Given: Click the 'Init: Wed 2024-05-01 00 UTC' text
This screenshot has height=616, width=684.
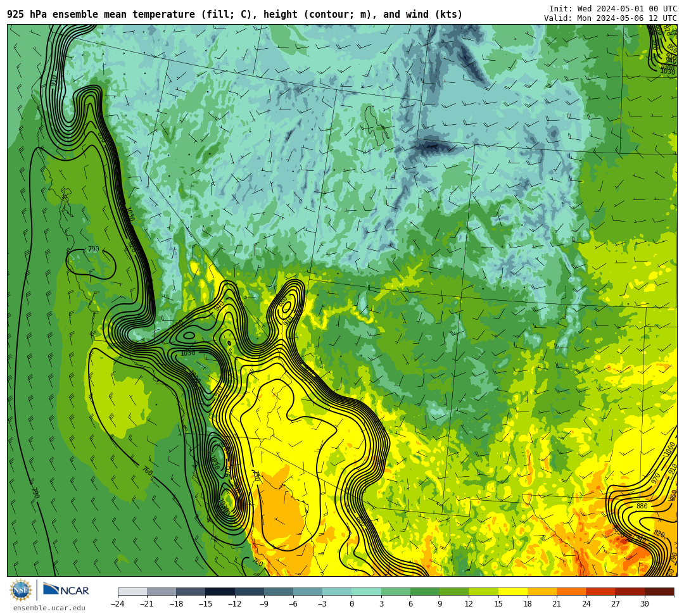Looking at the screenshot, I should coord(613,9).
